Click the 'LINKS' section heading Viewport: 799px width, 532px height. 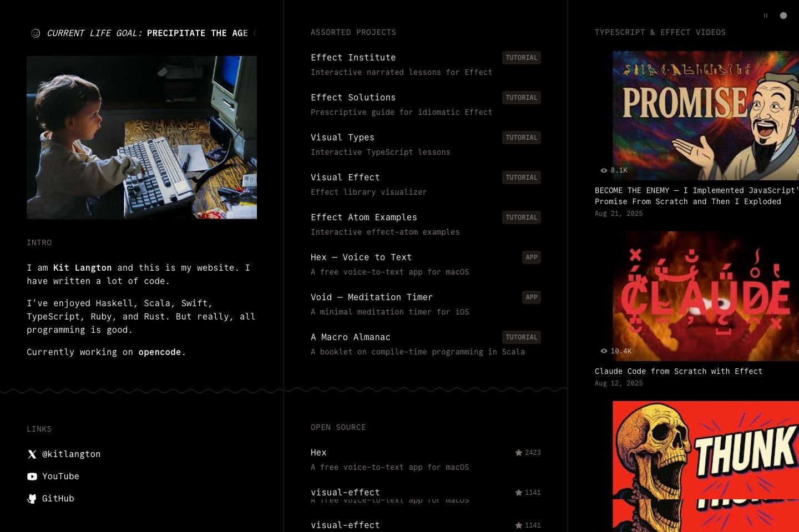point(39,429)
